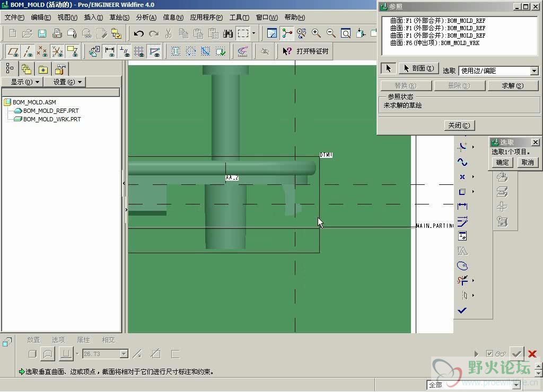The image size is (543, 392).
Task: Zoom out with the magnifier minus icon
Action: pos(331,33)
